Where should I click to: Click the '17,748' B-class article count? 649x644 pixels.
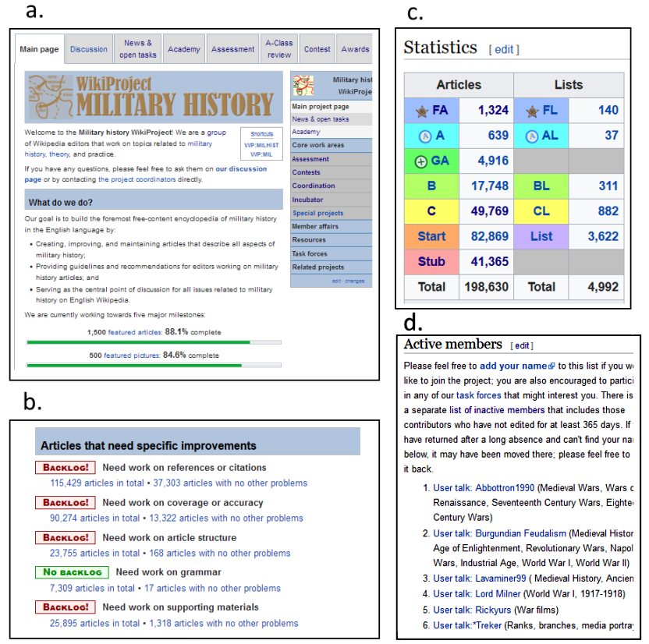[490, 186]
